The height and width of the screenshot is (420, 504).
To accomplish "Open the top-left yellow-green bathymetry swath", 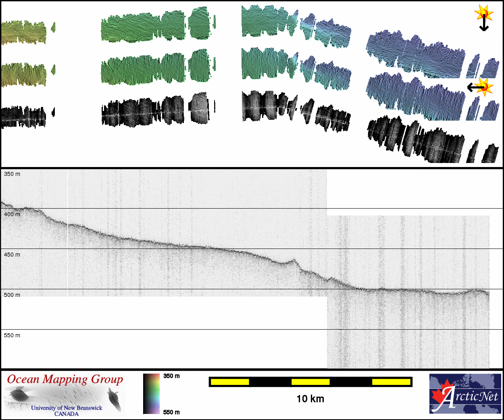I will pos(23,32).
